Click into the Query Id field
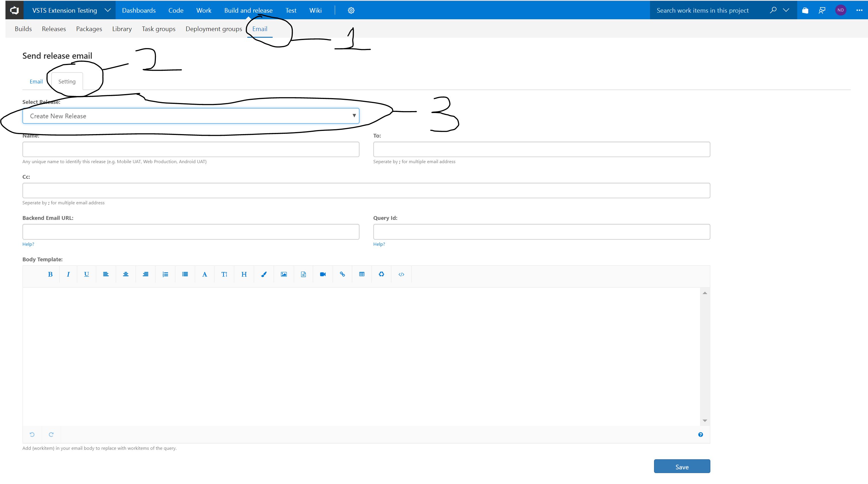This screenshot has width=868, height=484. [542, 232]
